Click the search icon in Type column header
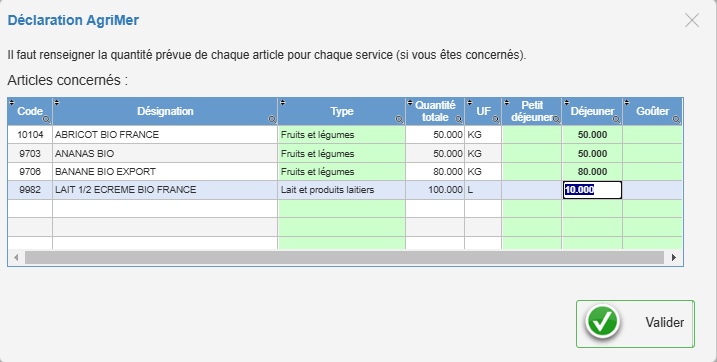 399,119
